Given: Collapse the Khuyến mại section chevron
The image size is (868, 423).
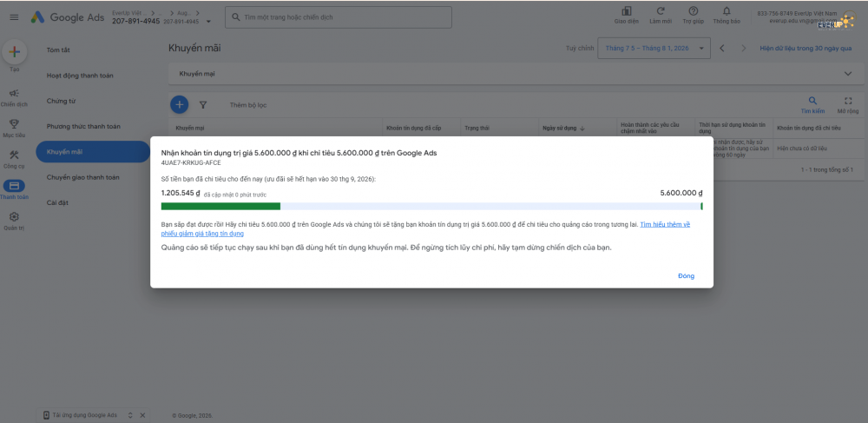Looking at the screenshot, I should pos(847,74).
